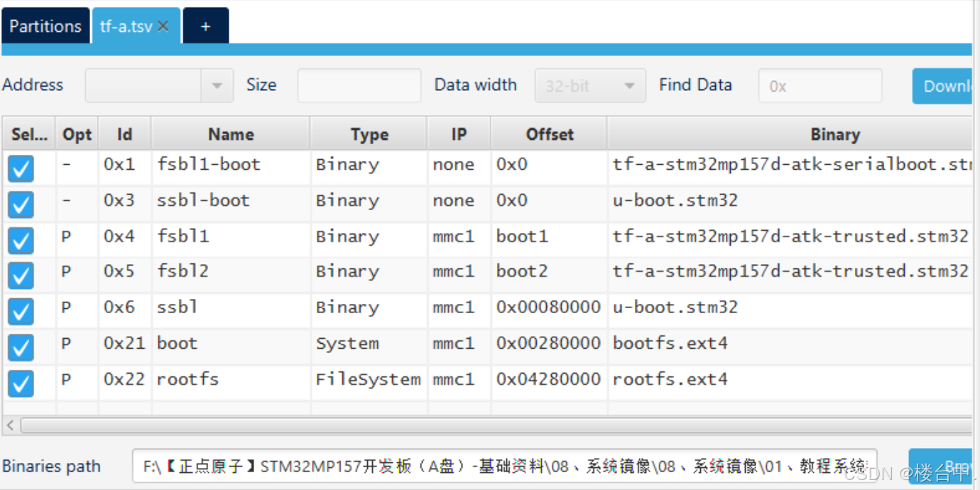
Task: Click the horizontal scrollbar track
Action: pos(496,425)
